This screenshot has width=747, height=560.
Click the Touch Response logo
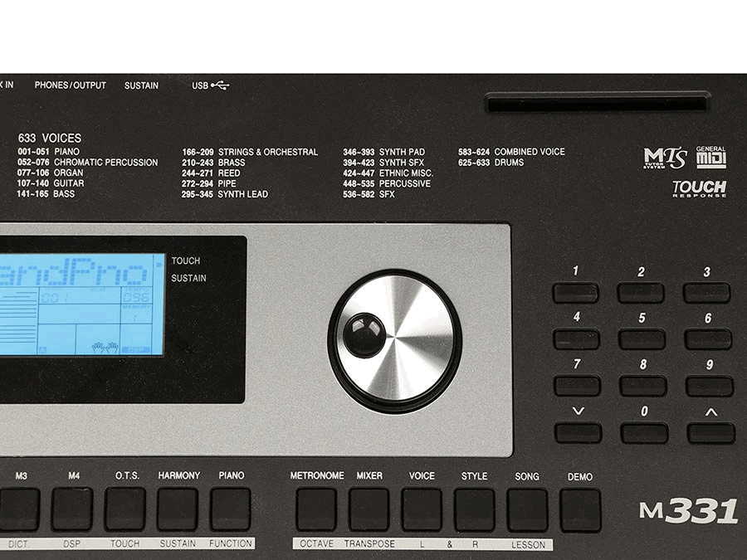coord(700,188)
